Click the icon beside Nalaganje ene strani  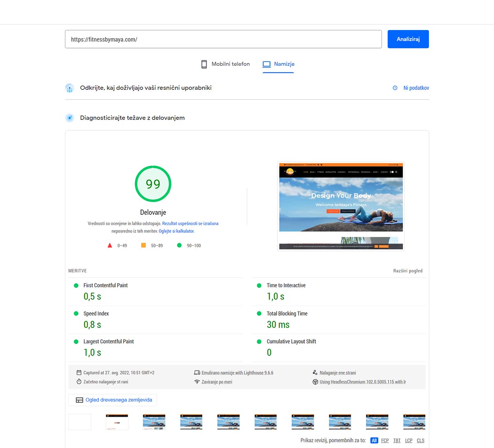tap(315, 372)
